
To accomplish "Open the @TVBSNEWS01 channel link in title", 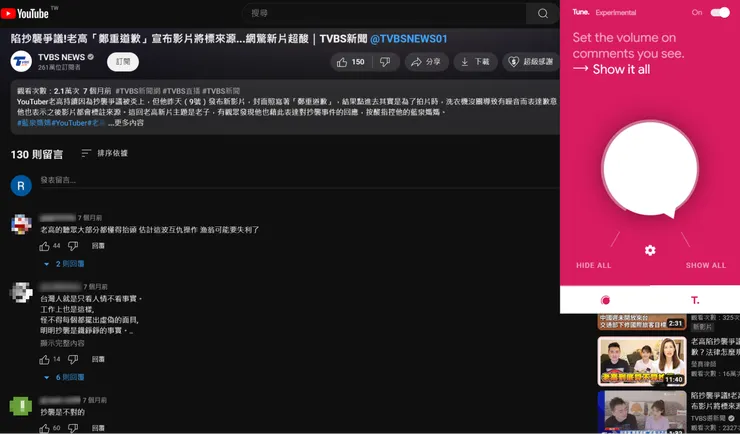I will (409, 39).
